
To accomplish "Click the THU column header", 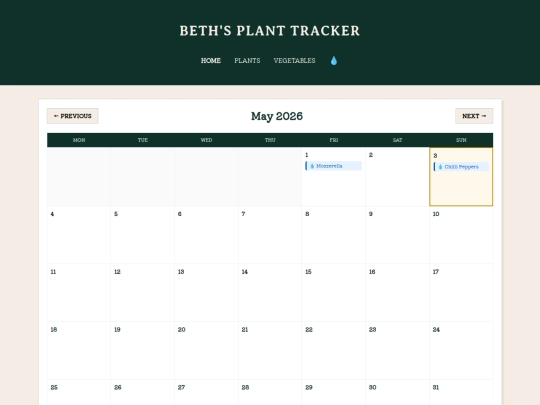I will point(270,140).
